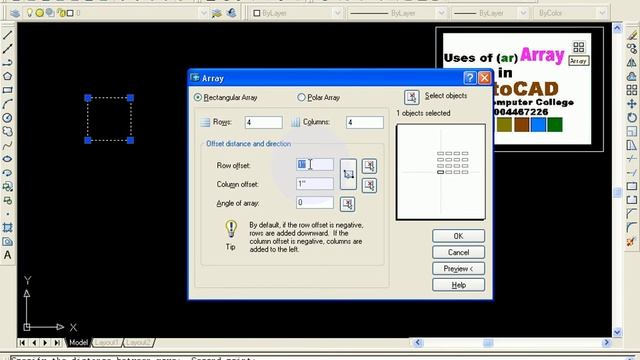Click the horizontal scrollbar right arrow

point(607,342)
